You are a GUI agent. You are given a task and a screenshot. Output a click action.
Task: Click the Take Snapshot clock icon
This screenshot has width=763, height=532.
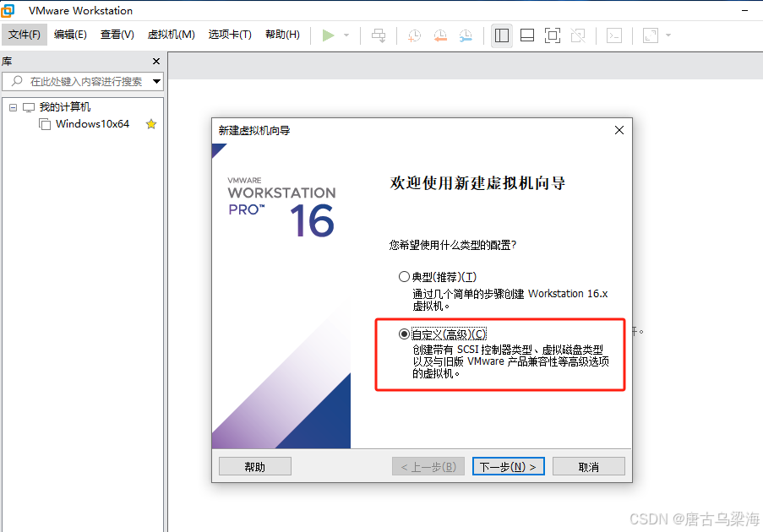click(x=414, y=35)
